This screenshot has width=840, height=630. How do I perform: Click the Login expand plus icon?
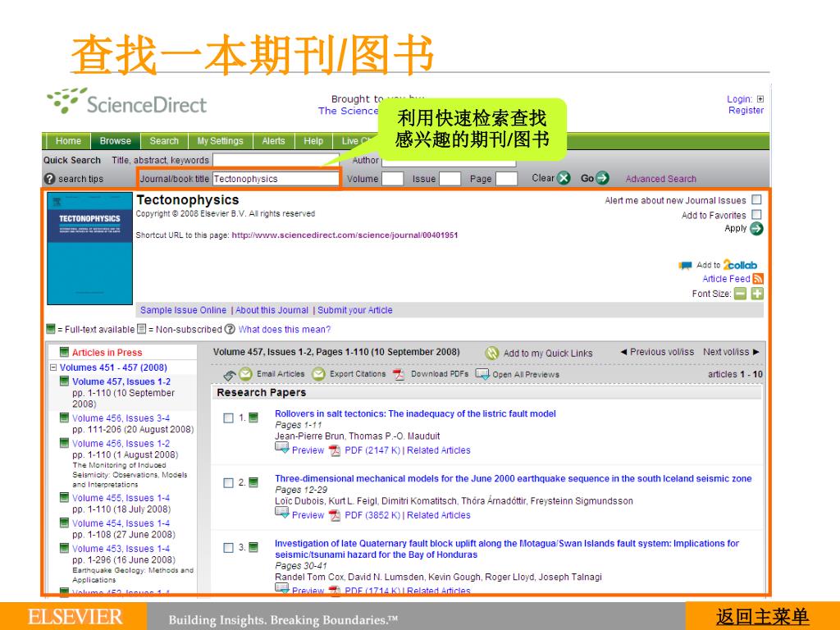(x=760, y=99)
